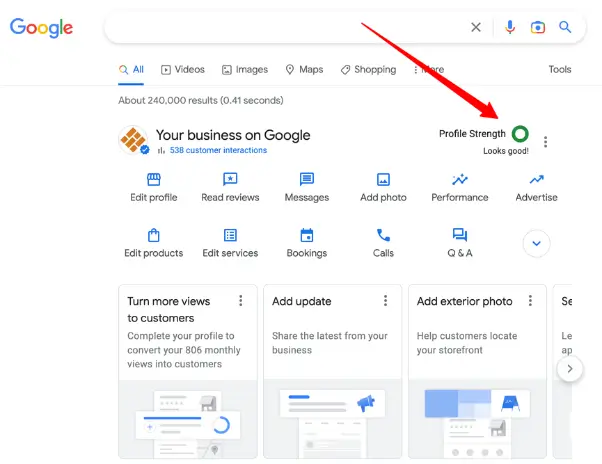Open Performance chart icon
The width and height of the screenshot is (602, 464).
(460, 179)
